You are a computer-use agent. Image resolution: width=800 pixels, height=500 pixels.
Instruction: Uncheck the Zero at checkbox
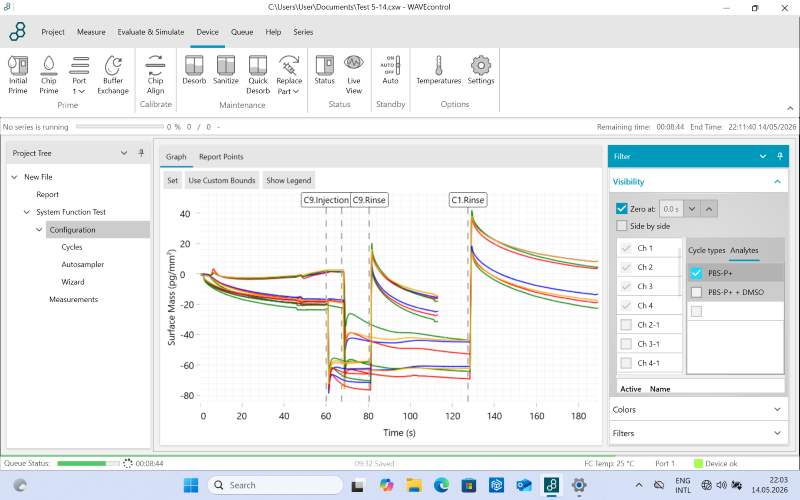[x=621, y=209]
